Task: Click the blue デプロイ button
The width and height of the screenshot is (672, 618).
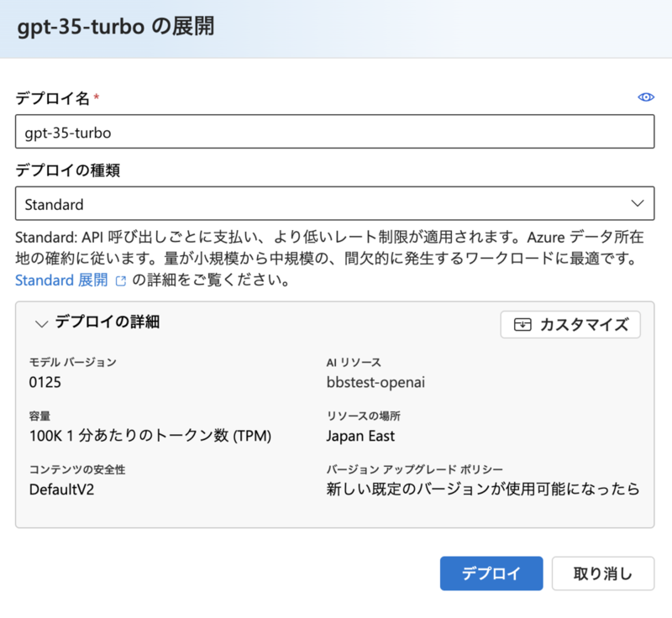Action: (491, 573)
